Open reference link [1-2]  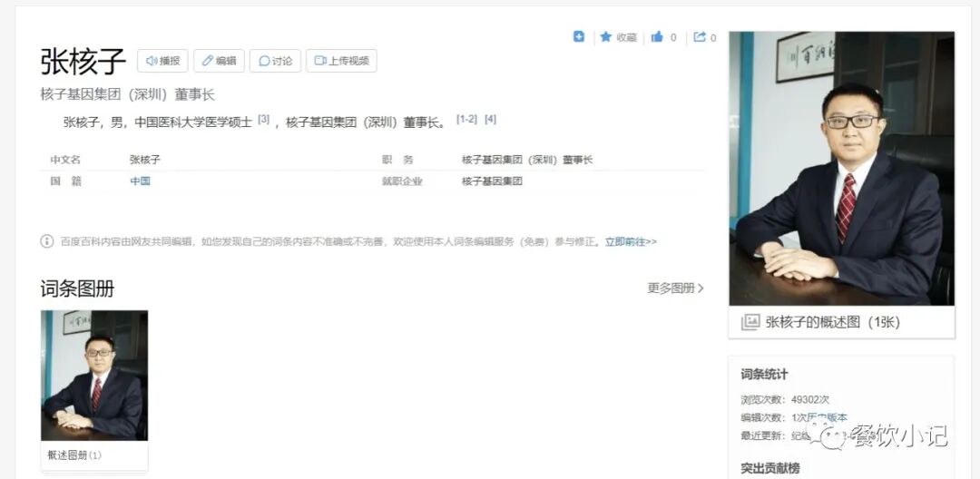(x=467, y=119)
